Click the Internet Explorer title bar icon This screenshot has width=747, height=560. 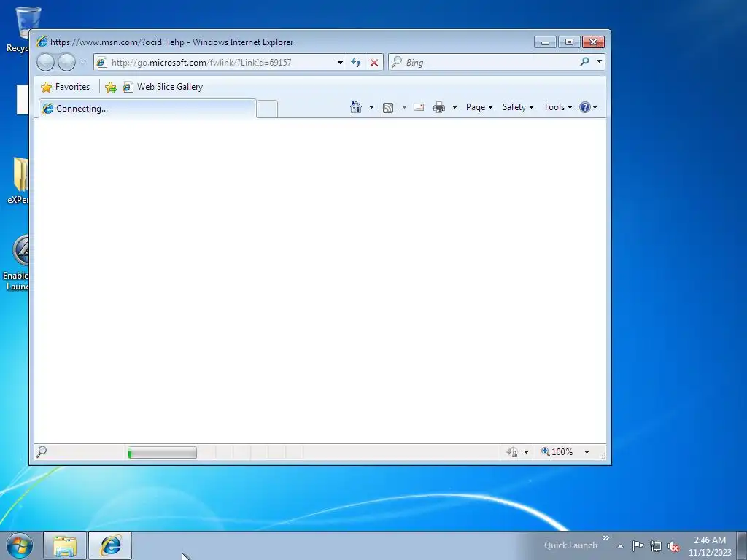(42, 42)
